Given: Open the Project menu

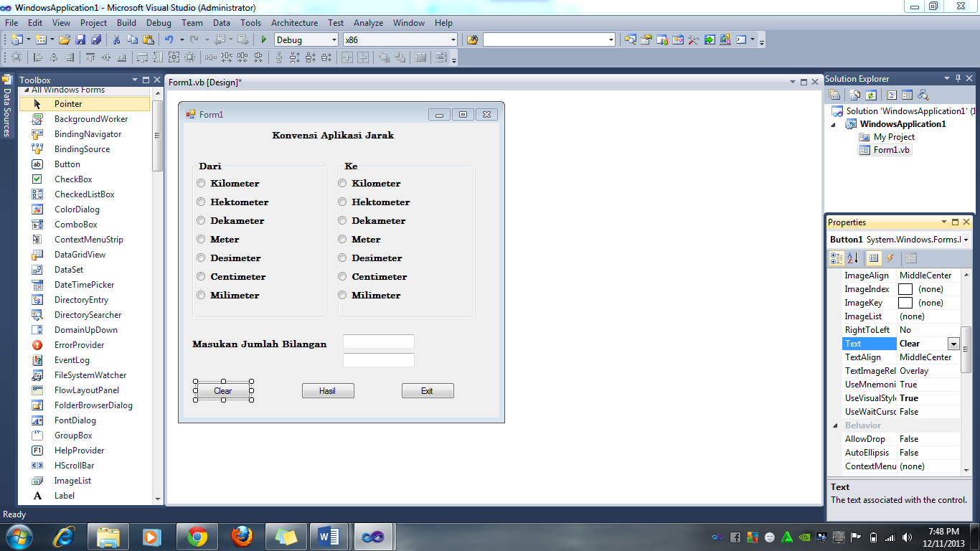Looking at the screenshot, I should click(x=94, y=23).
